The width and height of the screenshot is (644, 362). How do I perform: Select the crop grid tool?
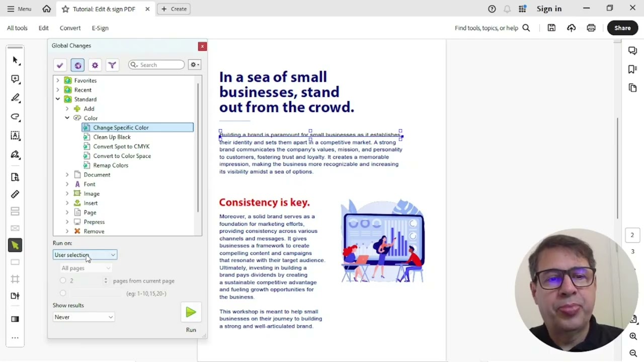15,279
